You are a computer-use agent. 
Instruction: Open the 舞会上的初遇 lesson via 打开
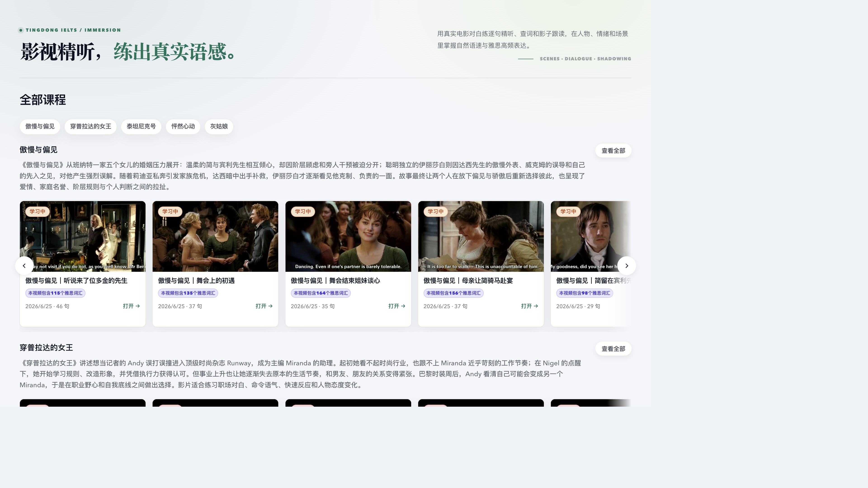264,306
